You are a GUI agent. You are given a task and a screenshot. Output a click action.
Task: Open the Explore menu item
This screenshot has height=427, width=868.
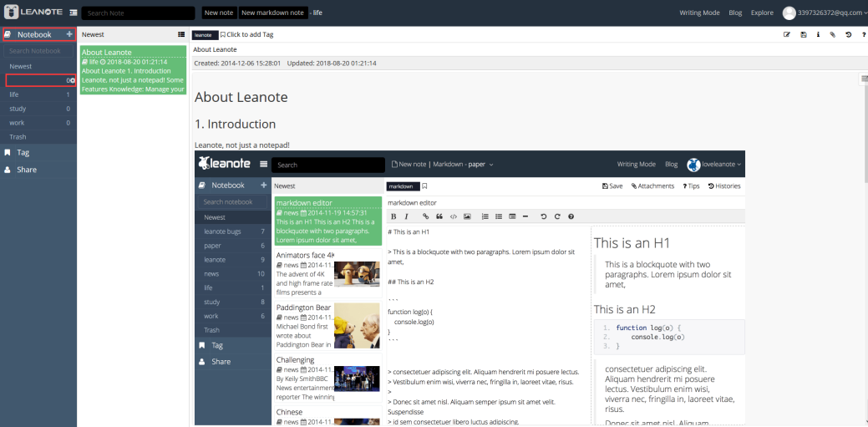point(762,13)
